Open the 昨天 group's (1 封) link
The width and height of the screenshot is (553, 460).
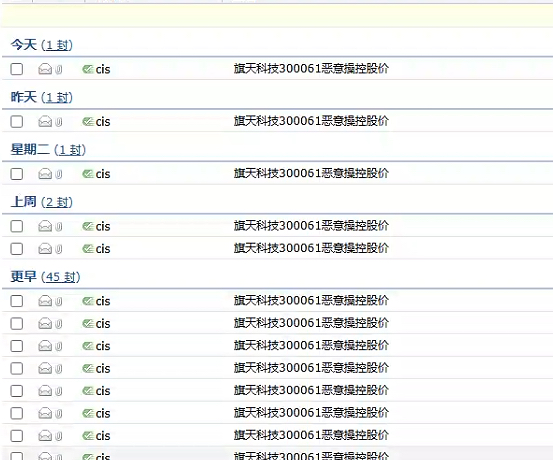tap(57, 98)
